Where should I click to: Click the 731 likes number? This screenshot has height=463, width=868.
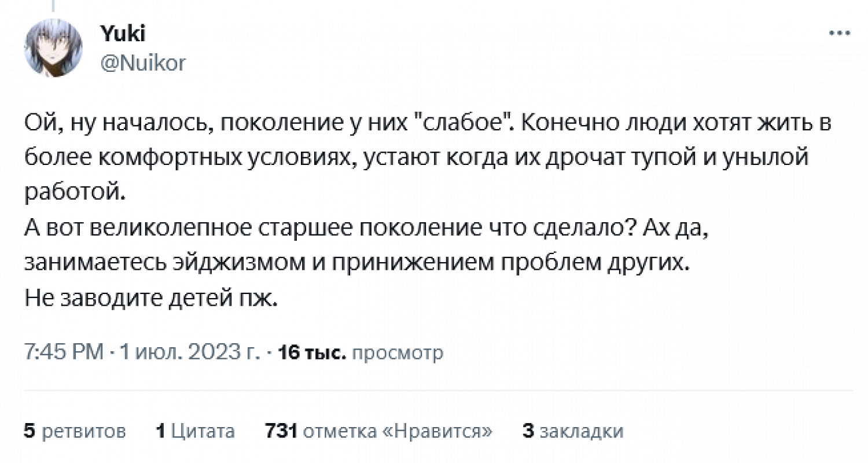(281, 431)
